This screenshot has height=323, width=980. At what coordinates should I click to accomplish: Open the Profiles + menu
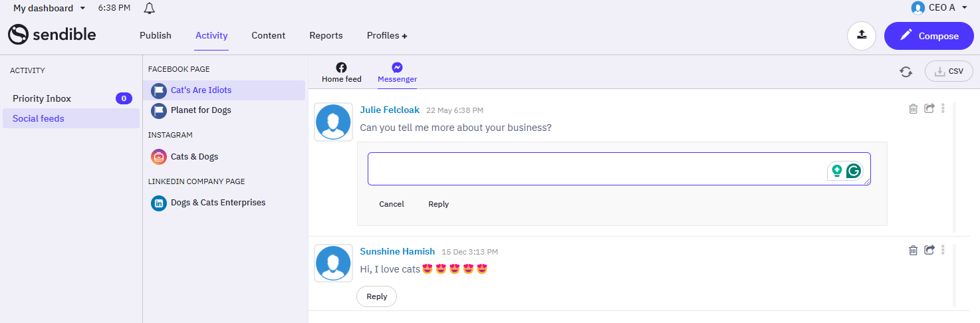pos(387,36)
